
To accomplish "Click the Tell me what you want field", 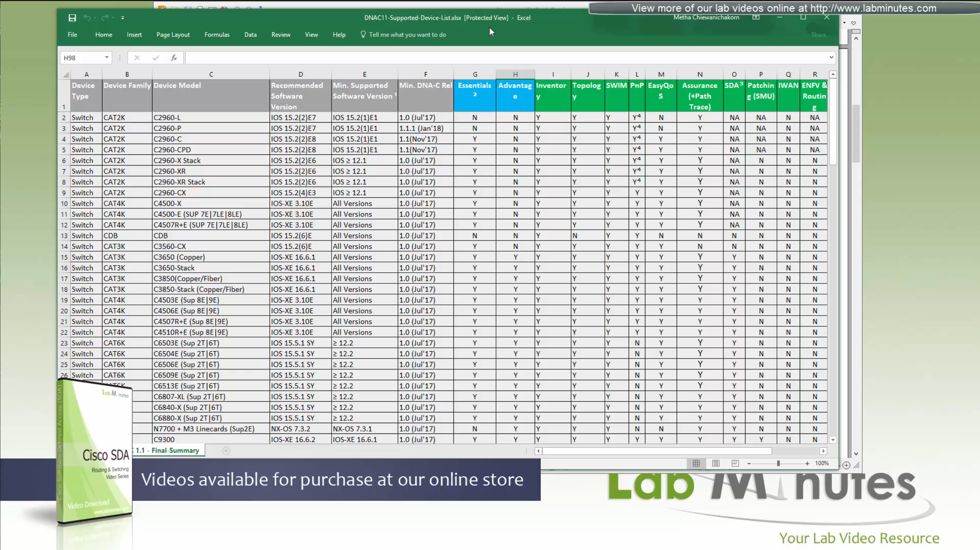I will click(407, 35).
